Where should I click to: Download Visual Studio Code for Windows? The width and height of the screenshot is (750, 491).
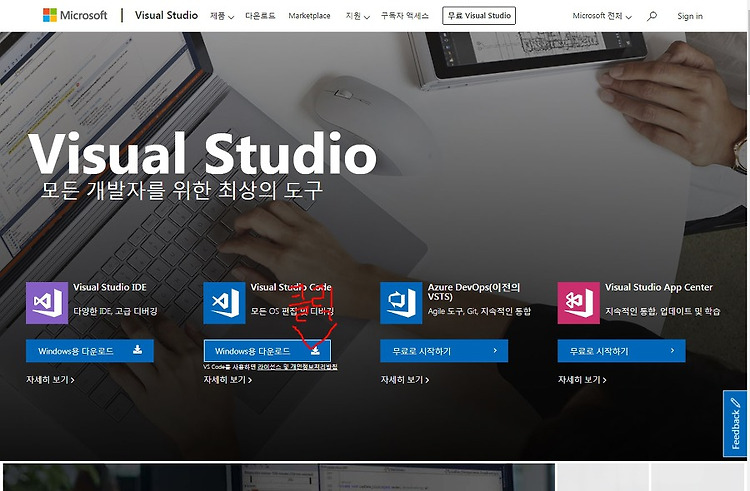[267, 351]
